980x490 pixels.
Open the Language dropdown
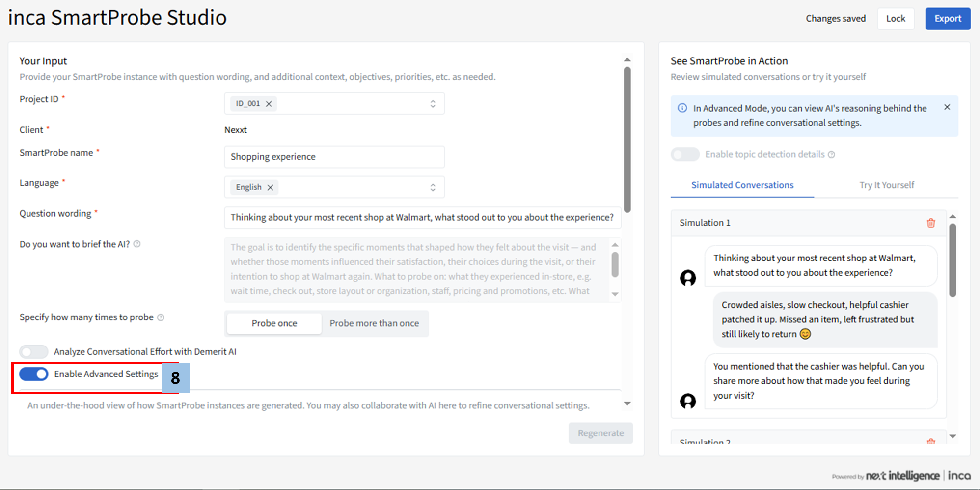click(x=432, y=187)
